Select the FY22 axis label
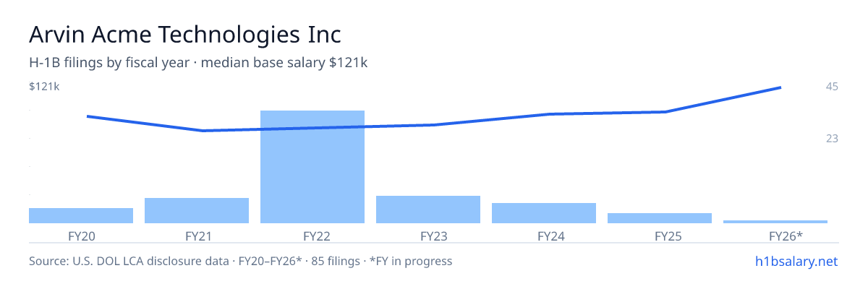 [x=312, y=236]
